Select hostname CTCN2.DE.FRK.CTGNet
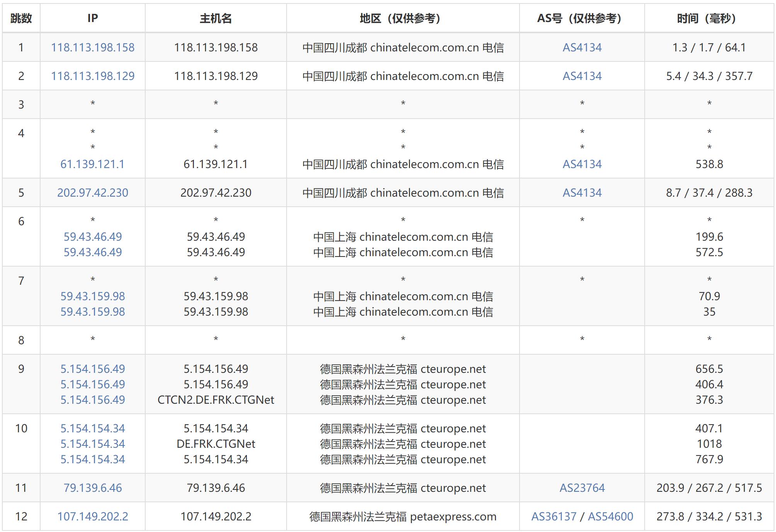This screenshot has height=532, width=776. click(x=216, y=400)
